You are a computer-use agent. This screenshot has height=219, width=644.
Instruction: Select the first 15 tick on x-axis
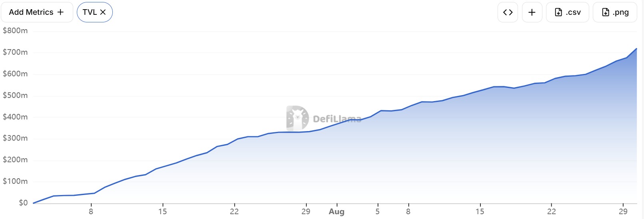(162, 211)
